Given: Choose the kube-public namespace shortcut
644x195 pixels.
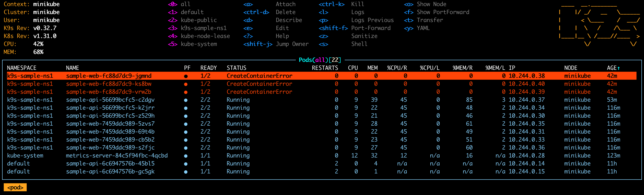Looking at the screenshot, I should pyautogui.click(x=192, y=20).
